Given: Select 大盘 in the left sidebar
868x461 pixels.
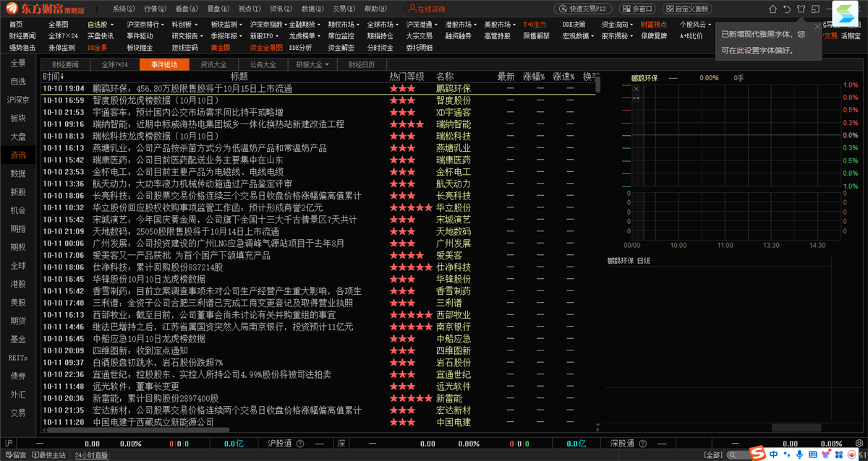Looking at the screenshot, I should pyautogui.click(x=18, y=137).
